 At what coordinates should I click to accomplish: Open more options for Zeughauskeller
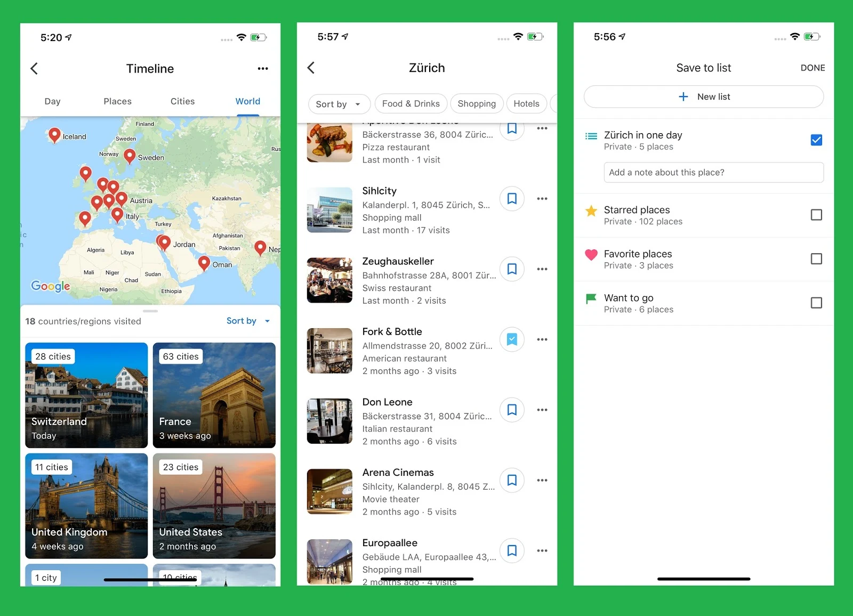pyautogui.click(x=542, y=269)
